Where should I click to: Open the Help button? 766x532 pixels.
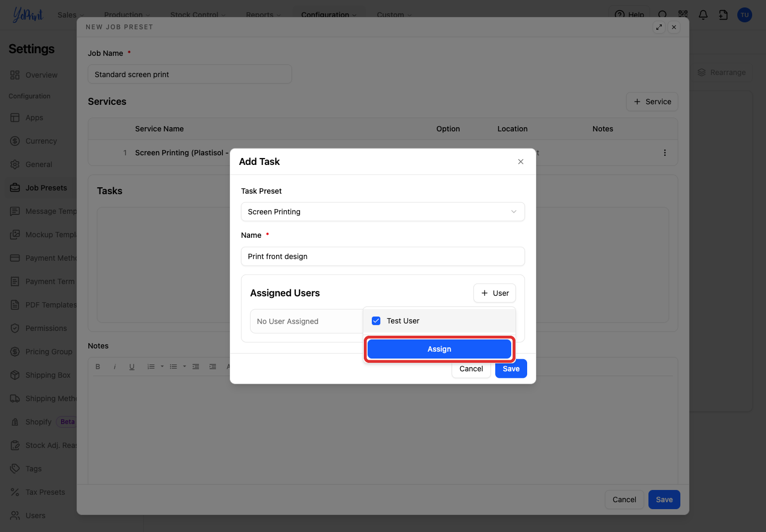(629, 15)
